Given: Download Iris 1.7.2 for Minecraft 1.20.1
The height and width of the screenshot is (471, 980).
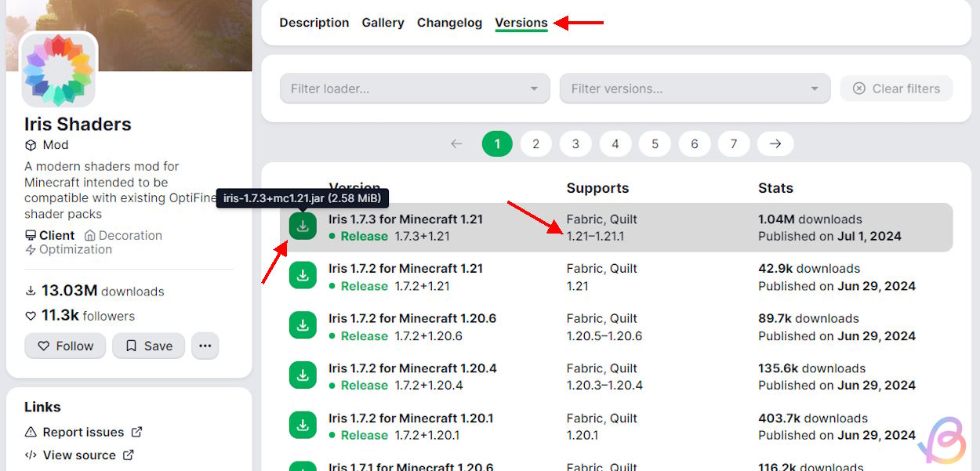Looking at the screenshot, I should coord(303,426).
